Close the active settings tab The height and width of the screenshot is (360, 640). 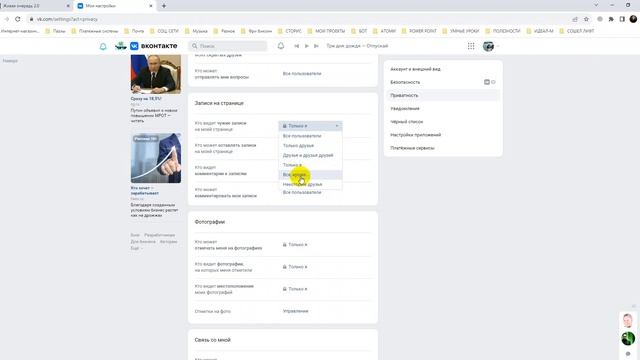(x=151, y=6)
